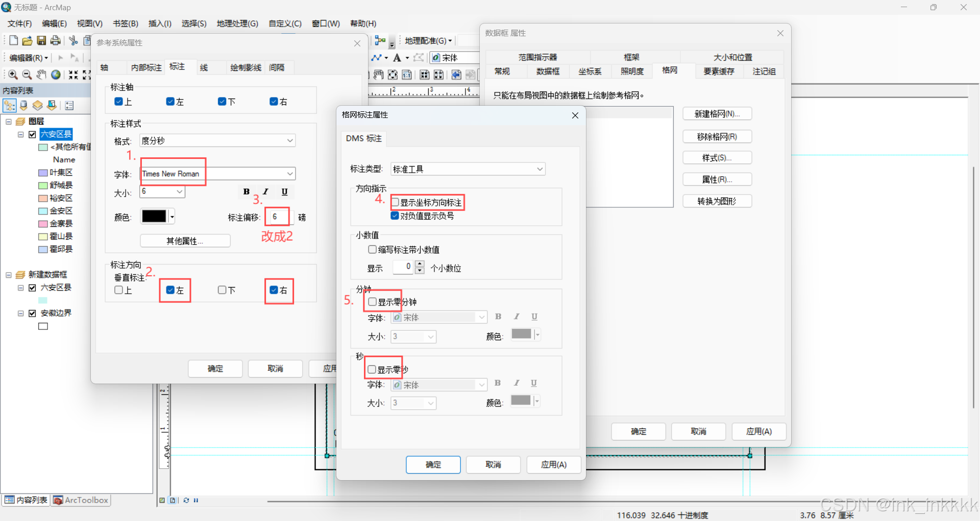
Task: Switch to the 内部标注 tab
Action: (146, 67)
